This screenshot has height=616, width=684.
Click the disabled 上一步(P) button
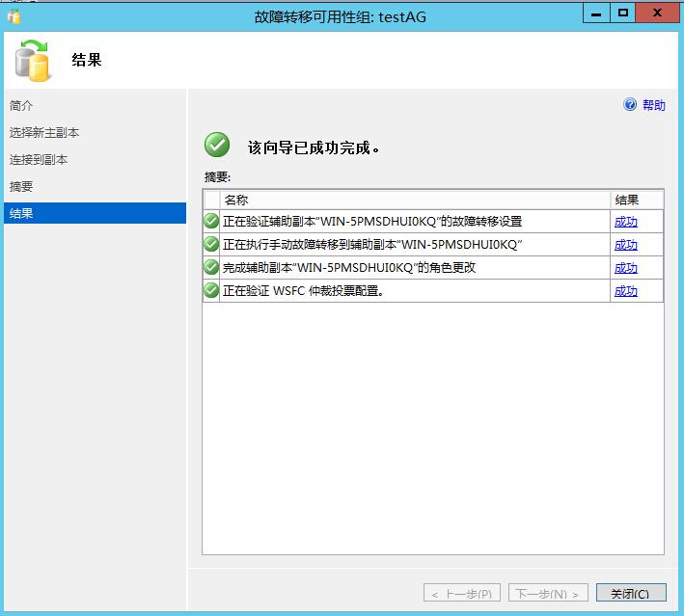[461, 593]
